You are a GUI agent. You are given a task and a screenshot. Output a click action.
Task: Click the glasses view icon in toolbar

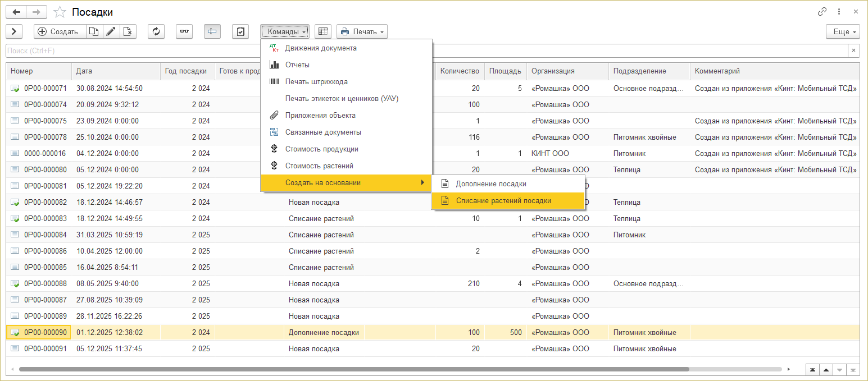pos(184,31)
